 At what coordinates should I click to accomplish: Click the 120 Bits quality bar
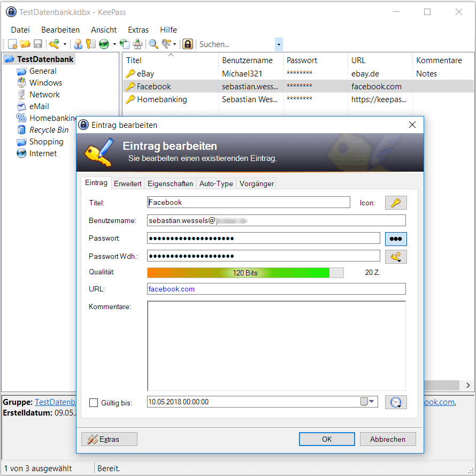coord(245,273)
